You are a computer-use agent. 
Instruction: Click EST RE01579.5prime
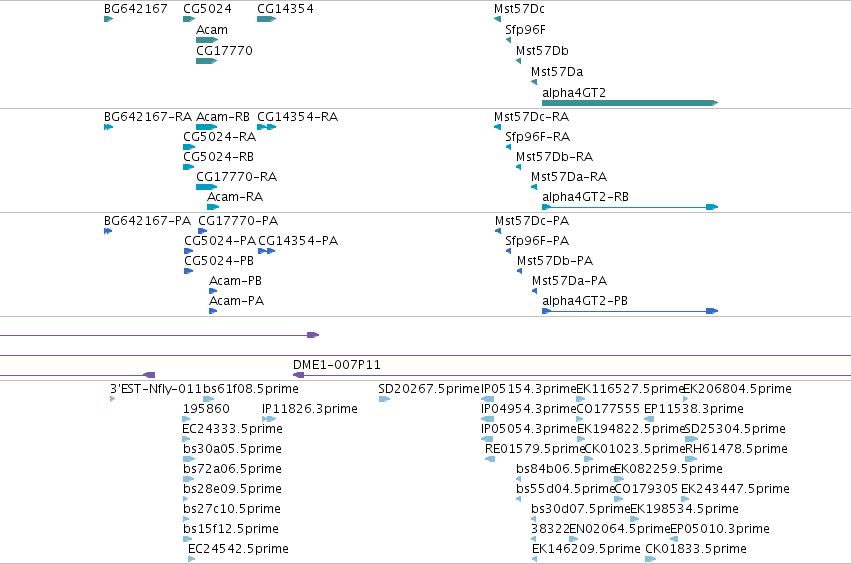tap(535, 449)
